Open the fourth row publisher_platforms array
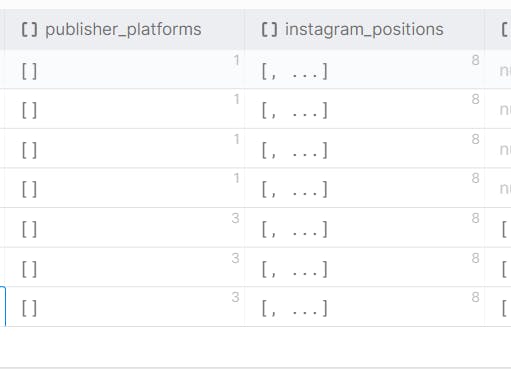This screenshot has width=511, height=369. (x=124, y=188)
